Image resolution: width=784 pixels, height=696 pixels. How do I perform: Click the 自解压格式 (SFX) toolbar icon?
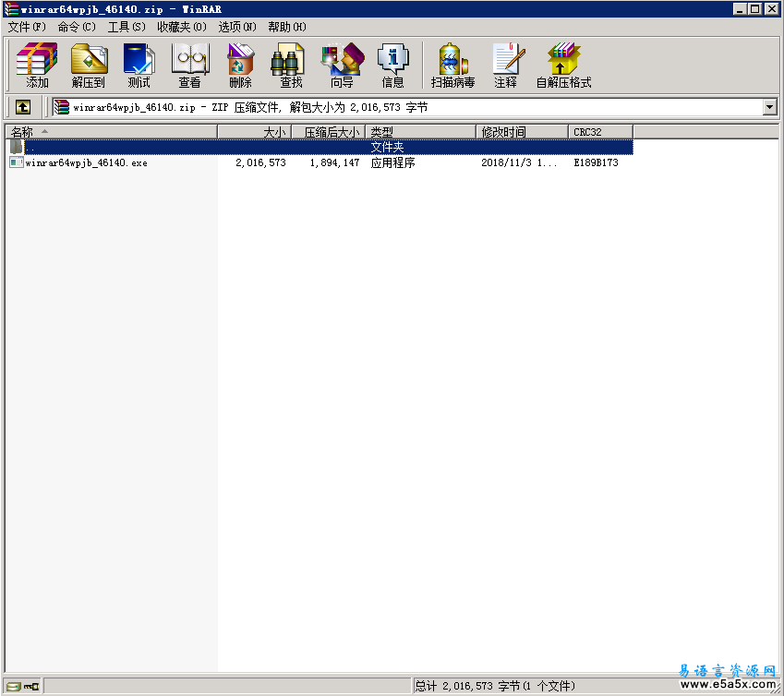coord(563,65)
